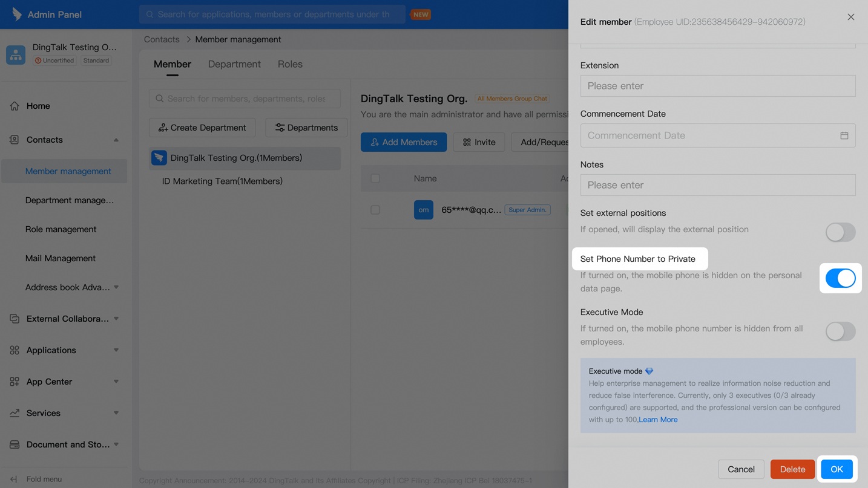The height and width of the screenshot is (488, 868).
Task: Click the red Delete button
Action: (792, 469)
